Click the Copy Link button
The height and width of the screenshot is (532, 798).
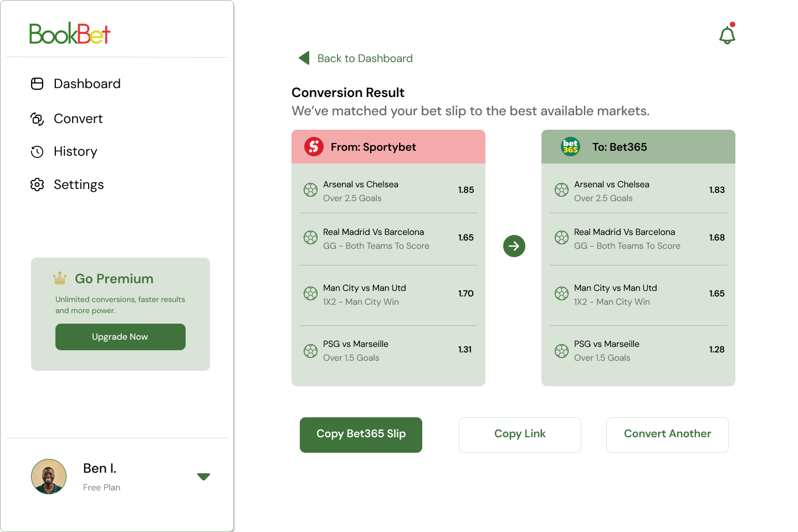pos(520,435)
